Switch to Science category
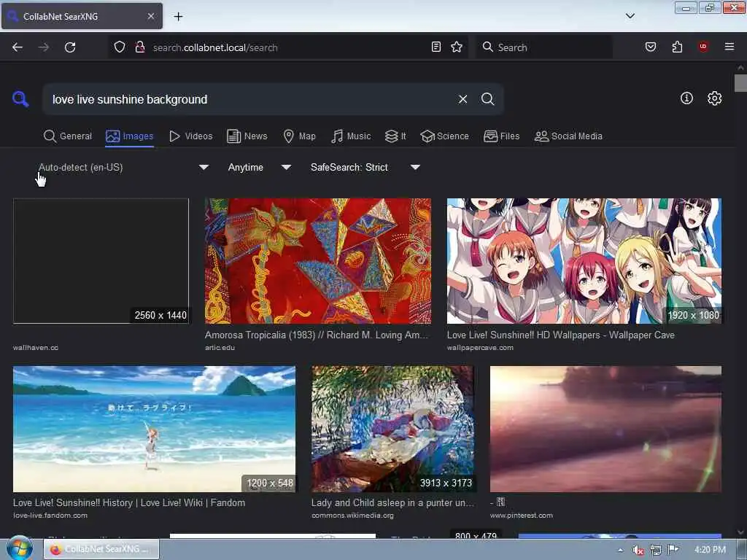 coord(445,136)
